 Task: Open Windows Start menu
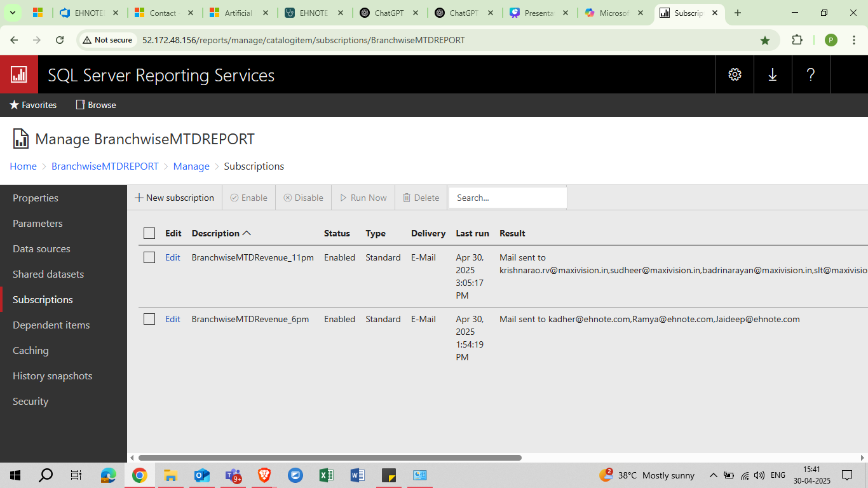pyautogui.click(x=15, y=475)
